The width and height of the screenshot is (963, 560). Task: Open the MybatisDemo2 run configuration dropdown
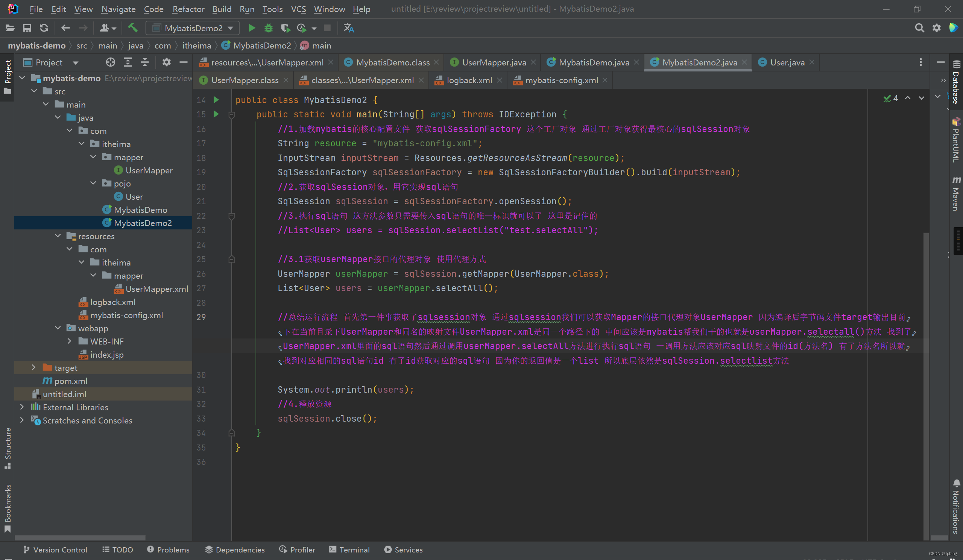coord(193,28)
